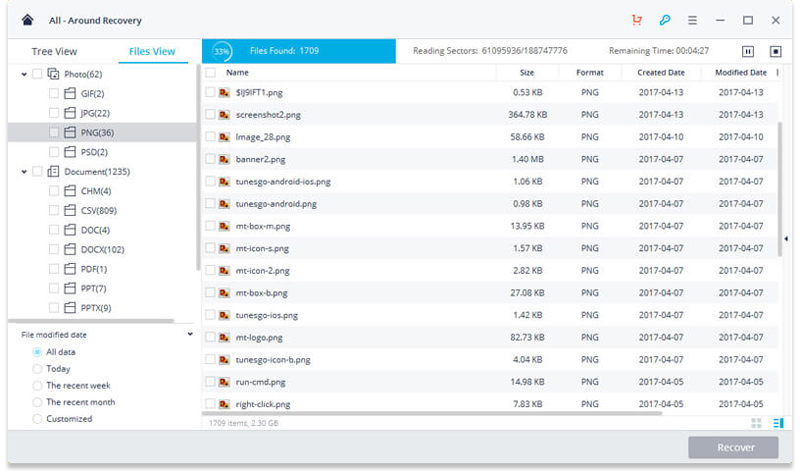Image resolution: width=800 pixels, height=471 pixels.
Task: Collapse the Document(1235) tree node
Action: tap(23, 172)
